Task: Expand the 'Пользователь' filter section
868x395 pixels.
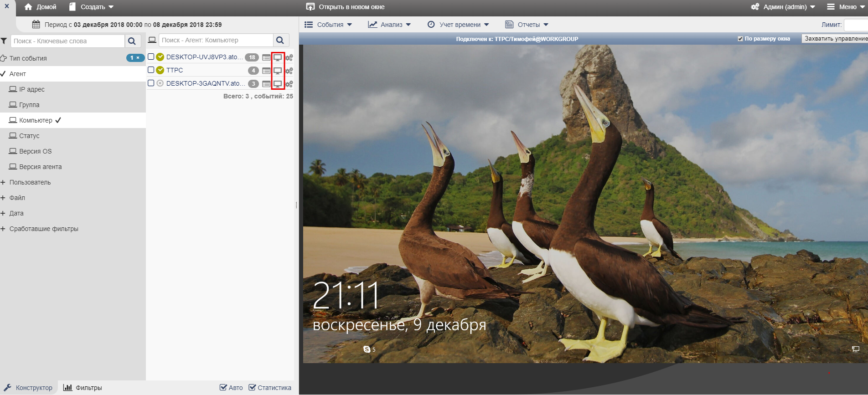Action: pos(30,182)
